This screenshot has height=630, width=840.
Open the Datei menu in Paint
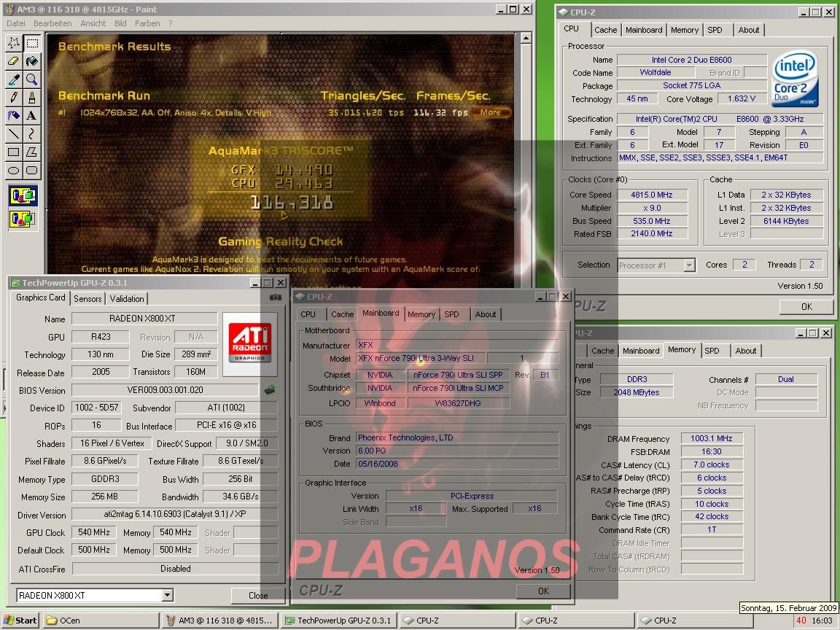pyautogui.click(x=16, y=23)
